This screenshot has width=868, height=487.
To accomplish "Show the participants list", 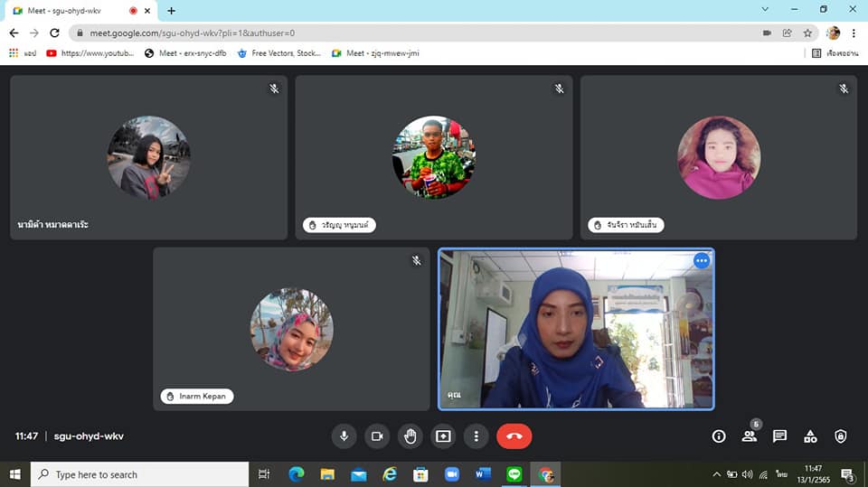I will pos(750,436).
